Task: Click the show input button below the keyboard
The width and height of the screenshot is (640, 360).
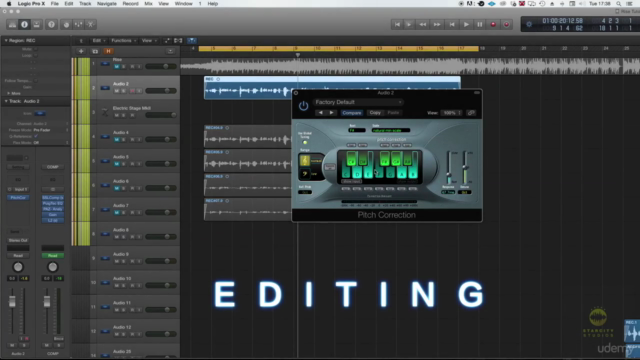Action: click(351, 181)
